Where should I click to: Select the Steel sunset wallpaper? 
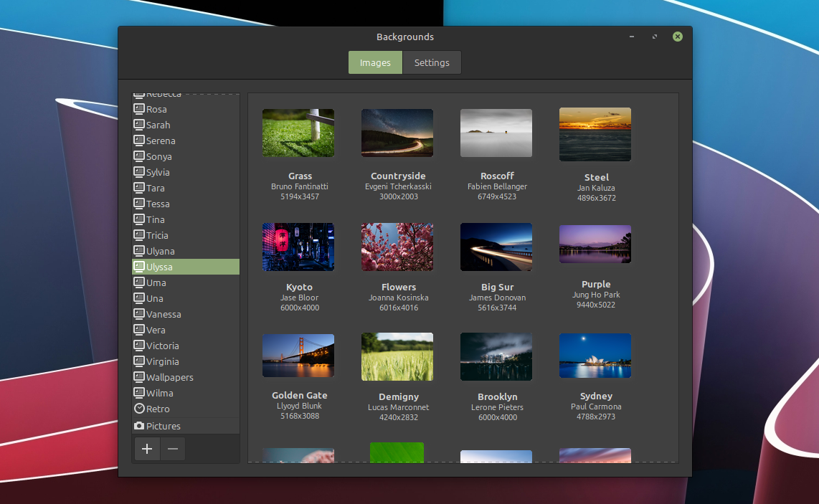[x=595, y=134]
